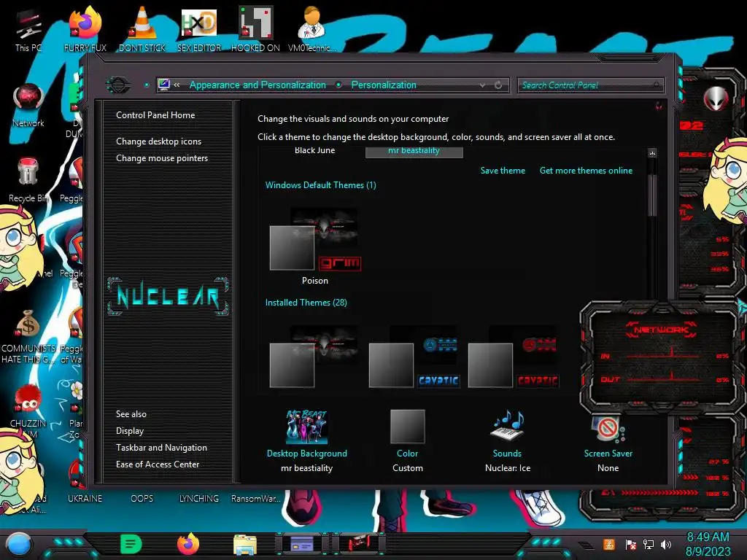Select the blue Cryptic installed theme
Viewport: 747px width, 560px height.
pyautogui.click(x=414, y=357)
